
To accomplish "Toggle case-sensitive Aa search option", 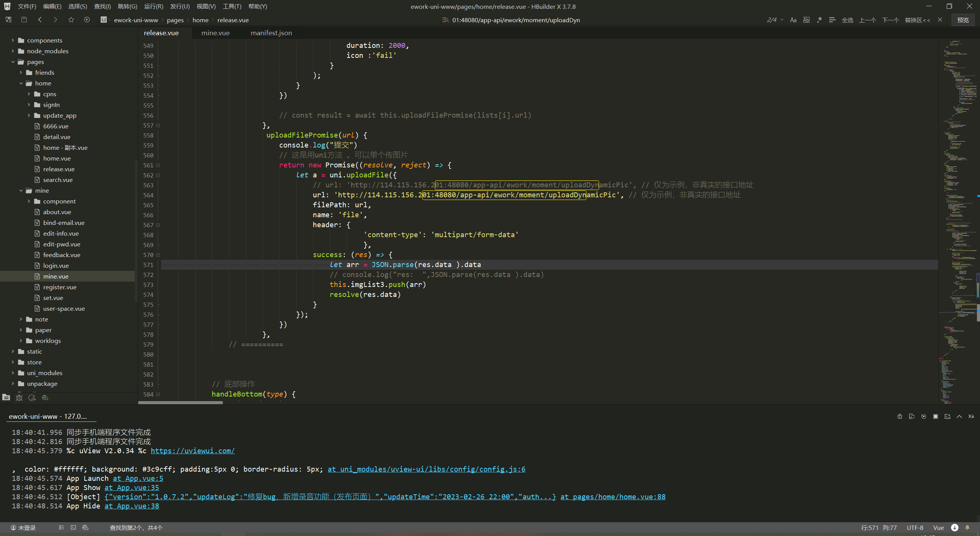I will coord(793,20).
